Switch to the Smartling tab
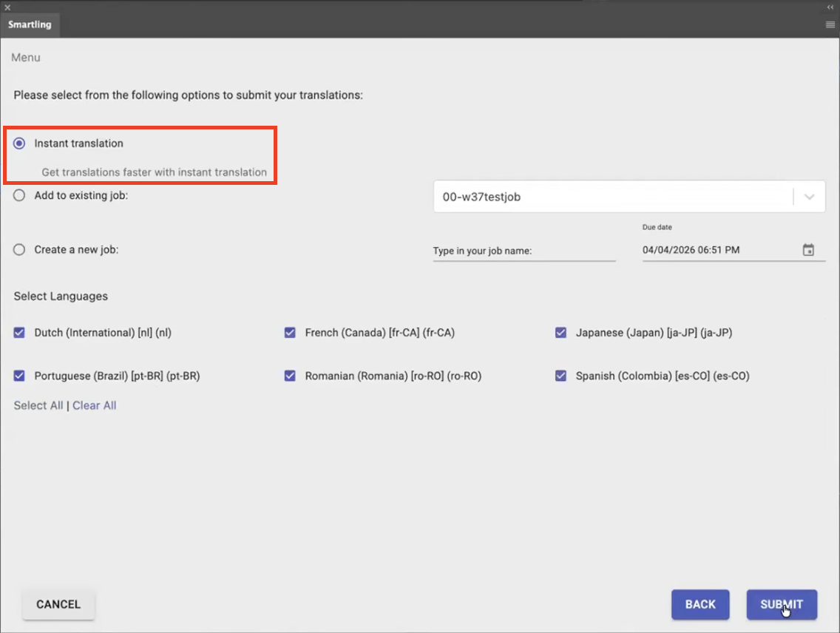This screenshot has width=840, height=633. [30, 24]
